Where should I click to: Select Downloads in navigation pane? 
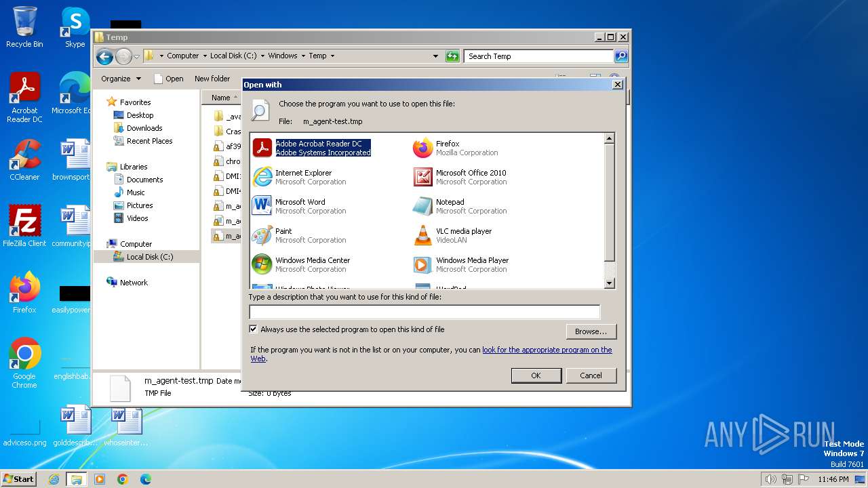point(144,128)
